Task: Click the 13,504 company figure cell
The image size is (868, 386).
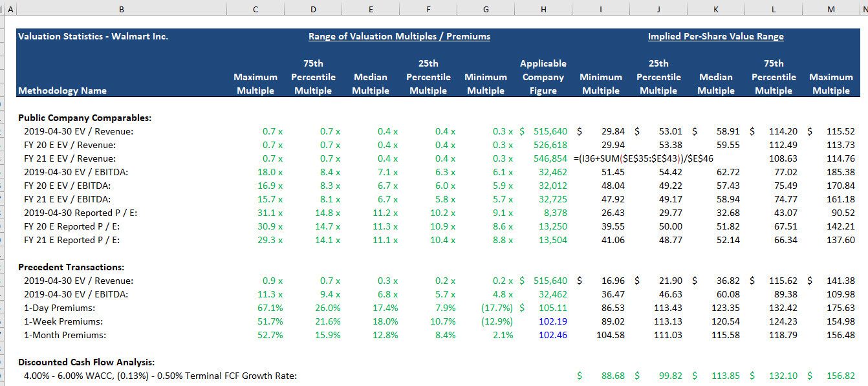Action: (553, 240)
